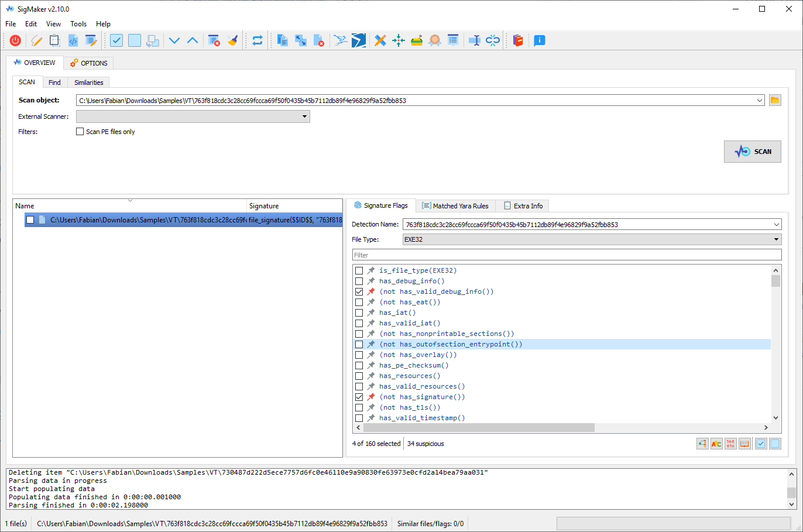Open the Tools menu
Image resolution: width=803 pixels, height=532 pixels.
(x=78, y=24)
